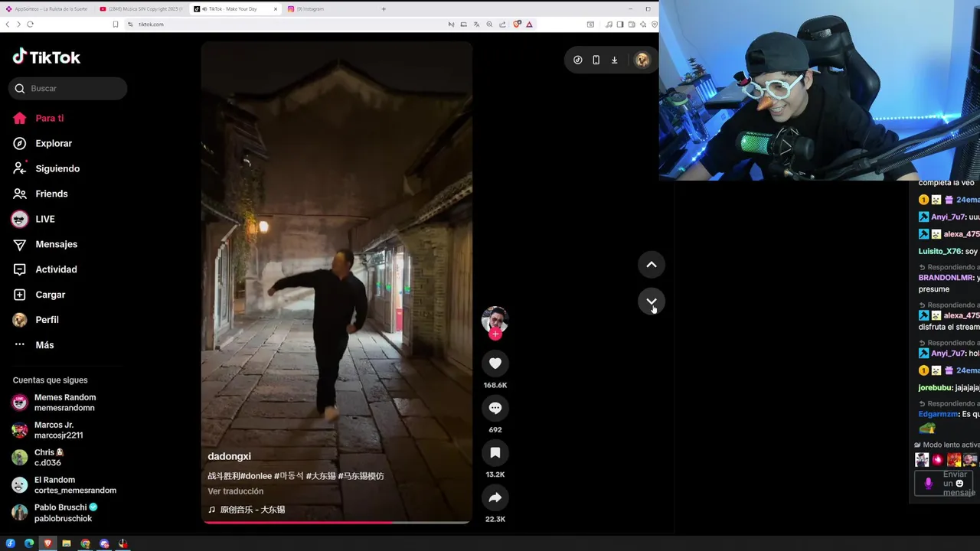Open the profile avatar at top right
Screen dimensions: 980x551
pyautogui.click(x=642, y=60)
